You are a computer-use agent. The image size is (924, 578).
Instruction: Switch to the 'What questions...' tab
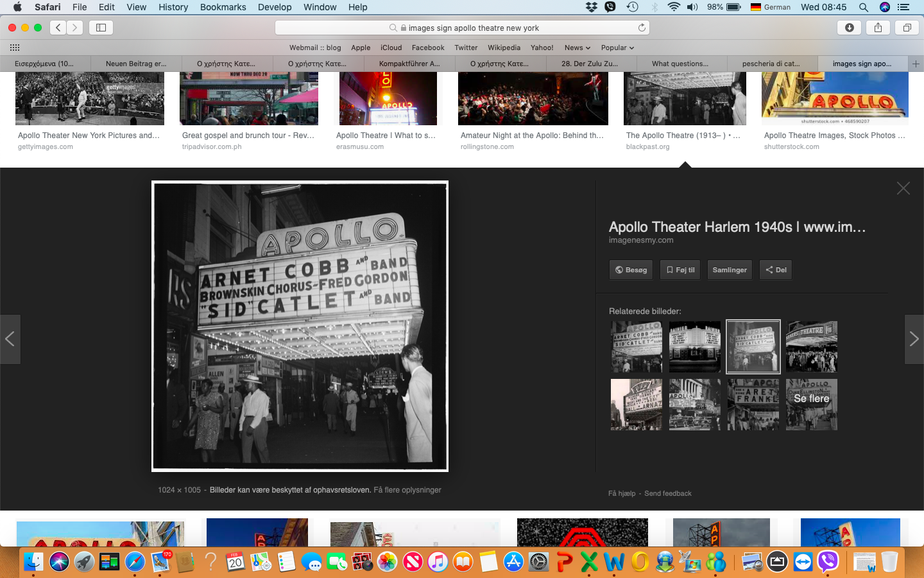(681, 64)
